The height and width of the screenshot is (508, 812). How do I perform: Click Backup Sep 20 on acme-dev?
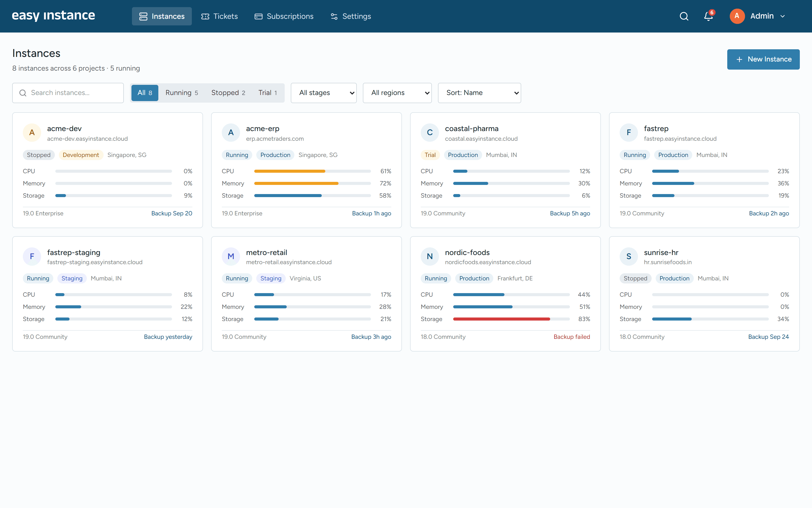pyautogui.click(x=172, y=213)
